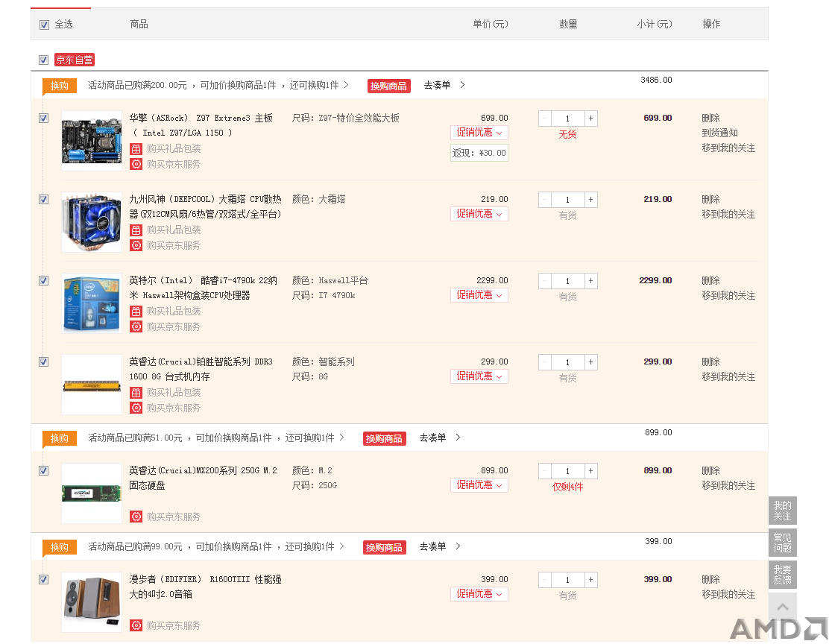Viewport: 832px width, 644px height.
Task: Click JD service icon for Crucial MX200 SSD
Action: point(136,517)
